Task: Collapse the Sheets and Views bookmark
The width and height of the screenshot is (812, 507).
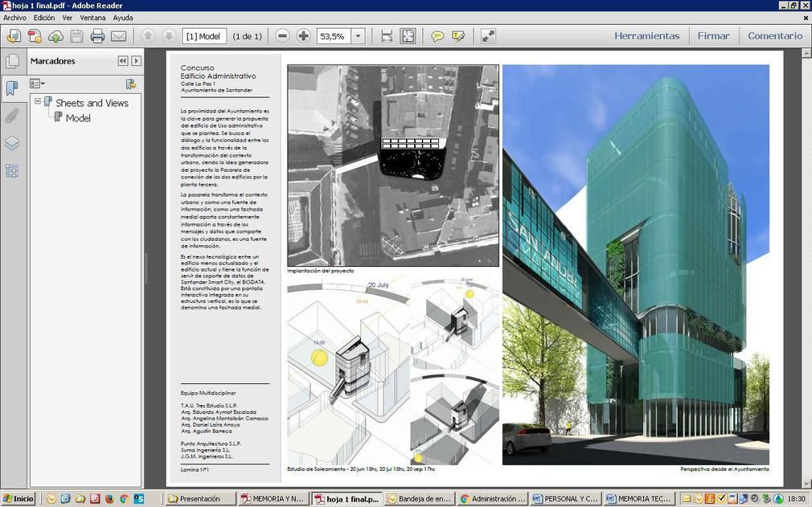Action: pyautogui.click(x=37, y=101)
